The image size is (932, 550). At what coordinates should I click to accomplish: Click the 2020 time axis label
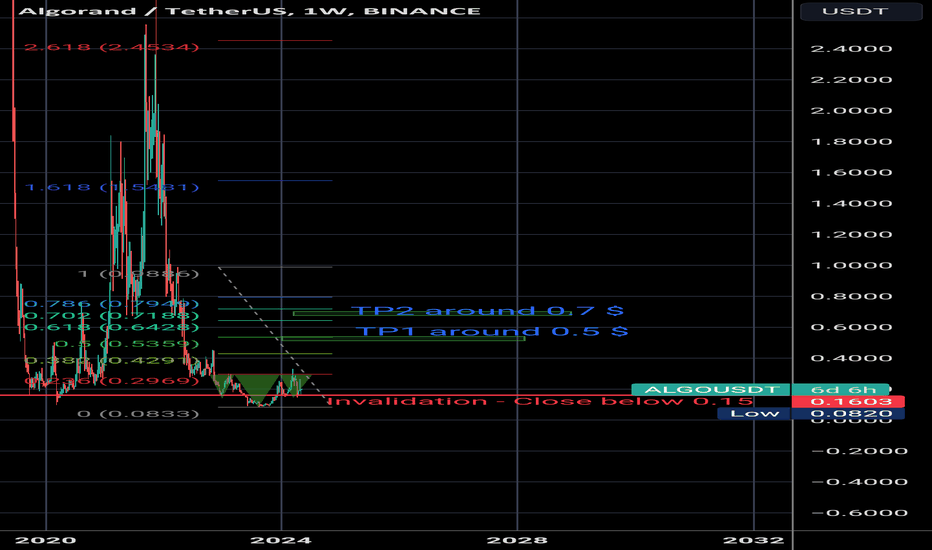[x=45, y=540]
